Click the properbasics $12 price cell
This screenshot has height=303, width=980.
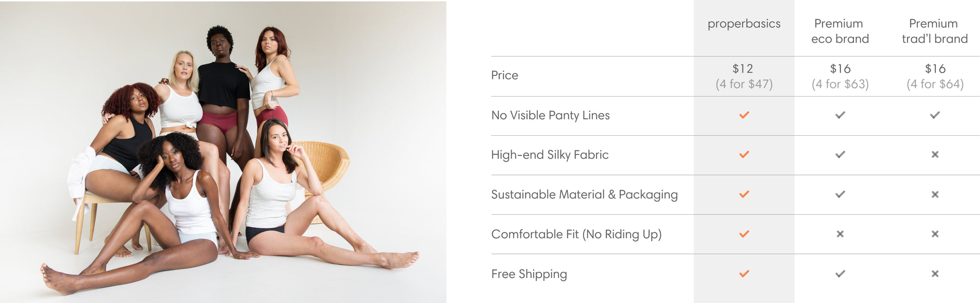(743, 69)
